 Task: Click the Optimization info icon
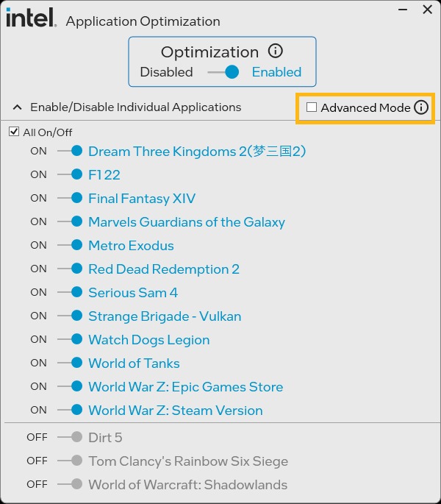[x=275, y=52]
